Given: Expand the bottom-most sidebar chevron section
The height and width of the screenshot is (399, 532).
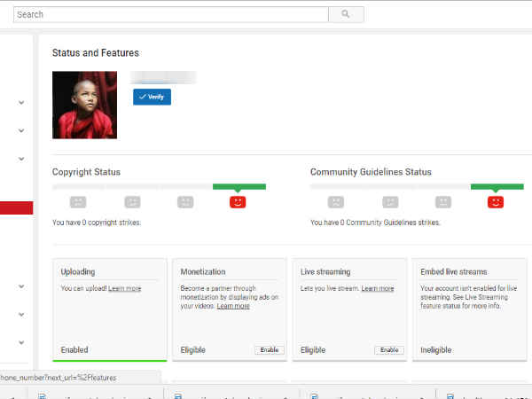Looking at the screenshot, I should (20, 342).
